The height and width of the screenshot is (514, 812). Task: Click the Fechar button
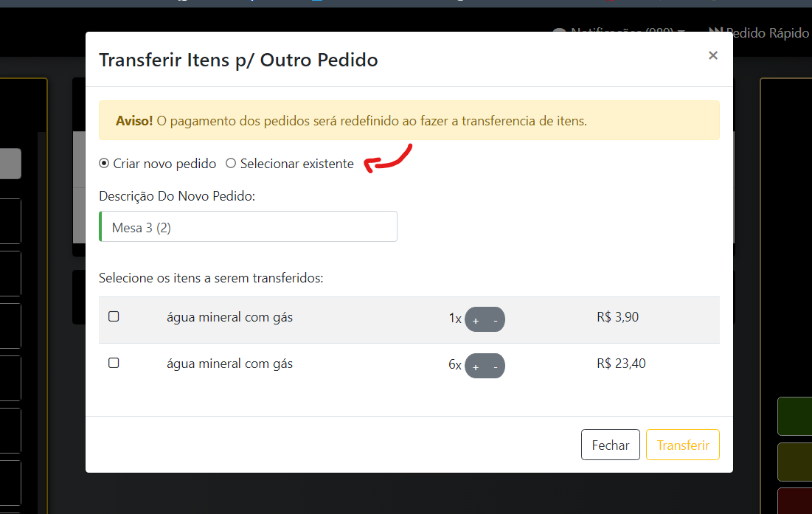(x=610, y=445)
